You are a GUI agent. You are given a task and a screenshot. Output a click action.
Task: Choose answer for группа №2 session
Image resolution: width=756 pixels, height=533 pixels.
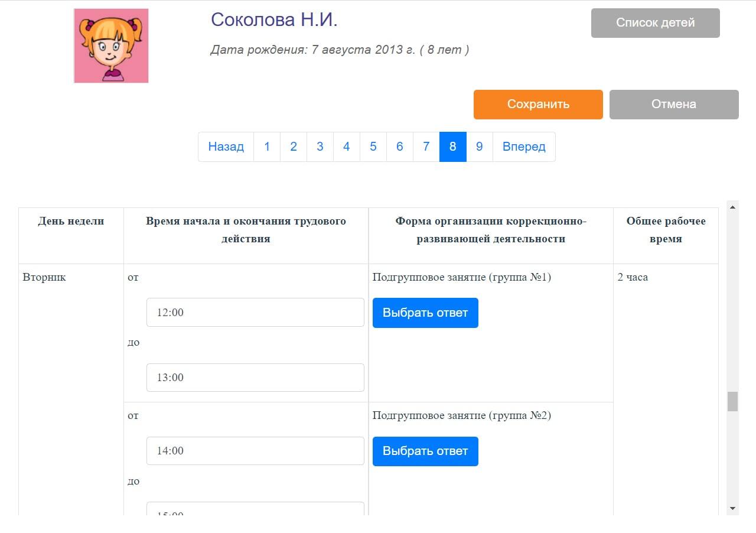coord(425,451)
